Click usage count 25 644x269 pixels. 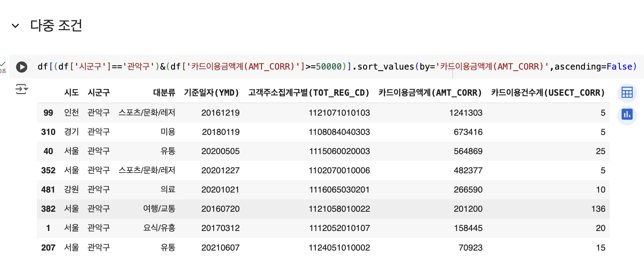coord(601,151)
